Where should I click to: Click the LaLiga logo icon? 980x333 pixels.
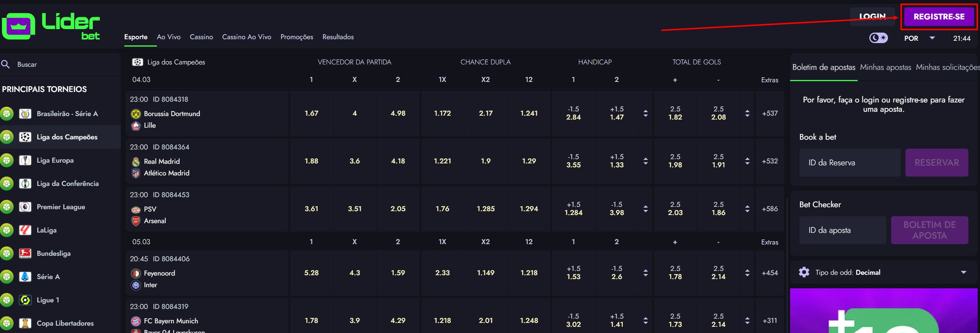pos(25,230)
